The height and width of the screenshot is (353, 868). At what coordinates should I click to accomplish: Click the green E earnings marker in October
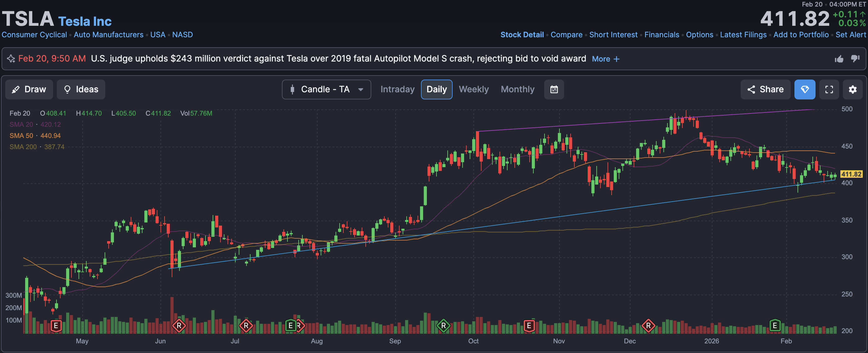tap(529, 326)
